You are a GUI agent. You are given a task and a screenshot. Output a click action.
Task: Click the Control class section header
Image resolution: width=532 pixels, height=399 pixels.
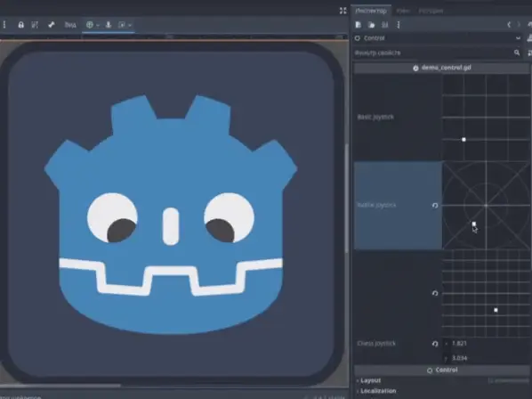pos(442,370)
